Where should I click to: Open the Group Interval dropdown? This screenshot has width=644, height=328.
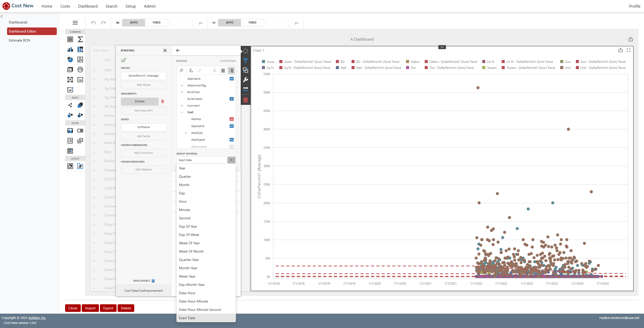[x=231, y=160]
